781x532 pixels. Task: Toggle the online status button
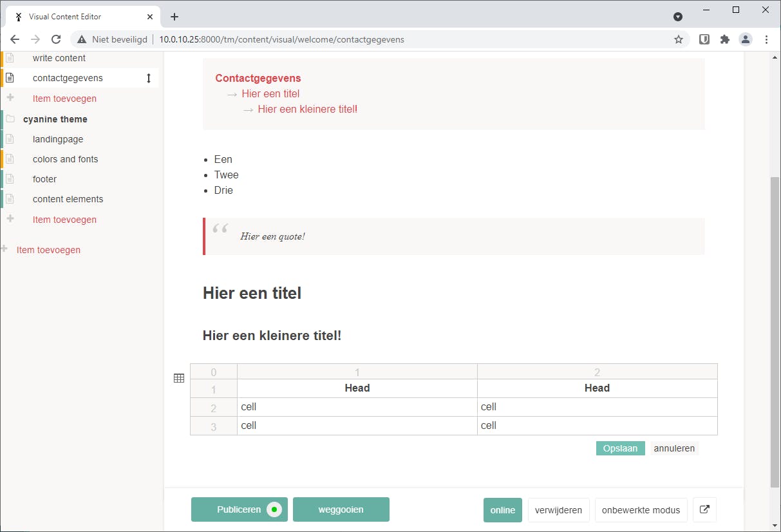coord(502,509)
